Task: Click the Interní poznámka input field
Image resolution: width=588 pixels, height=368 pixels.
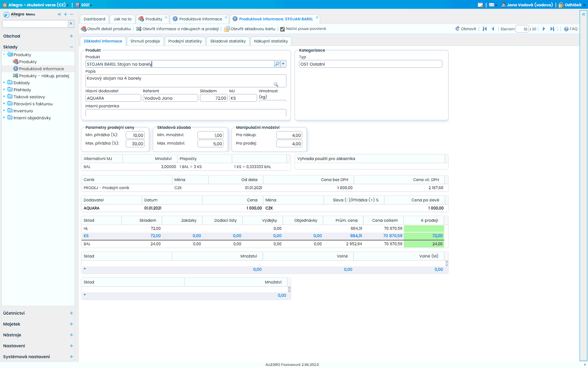Action: pos(185,113)
